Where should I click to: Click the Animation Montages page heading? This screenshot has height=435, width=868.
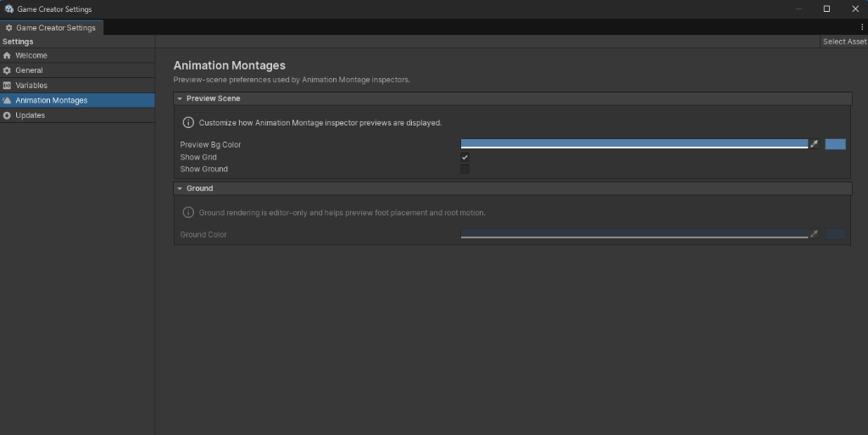tap(229, 65)
